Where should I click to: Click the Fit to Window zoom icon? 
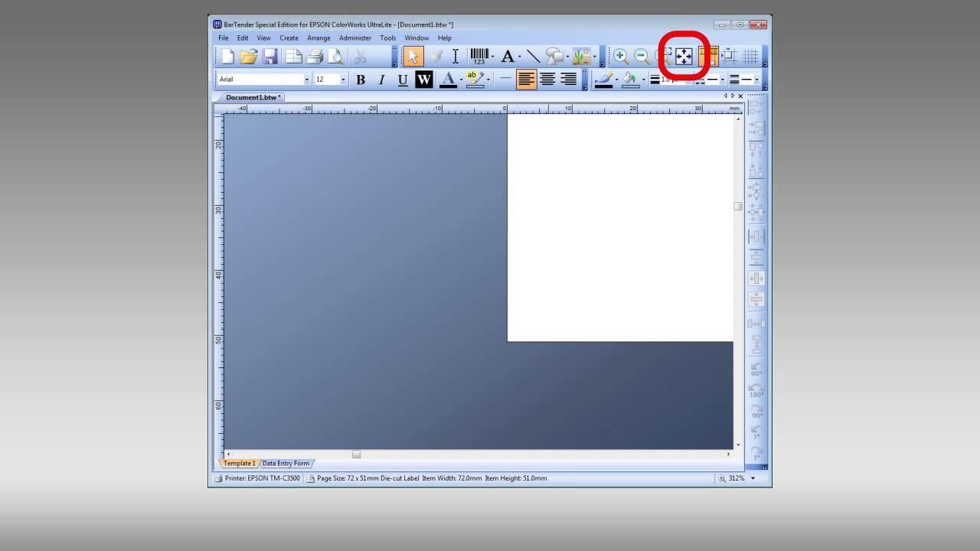684,56
